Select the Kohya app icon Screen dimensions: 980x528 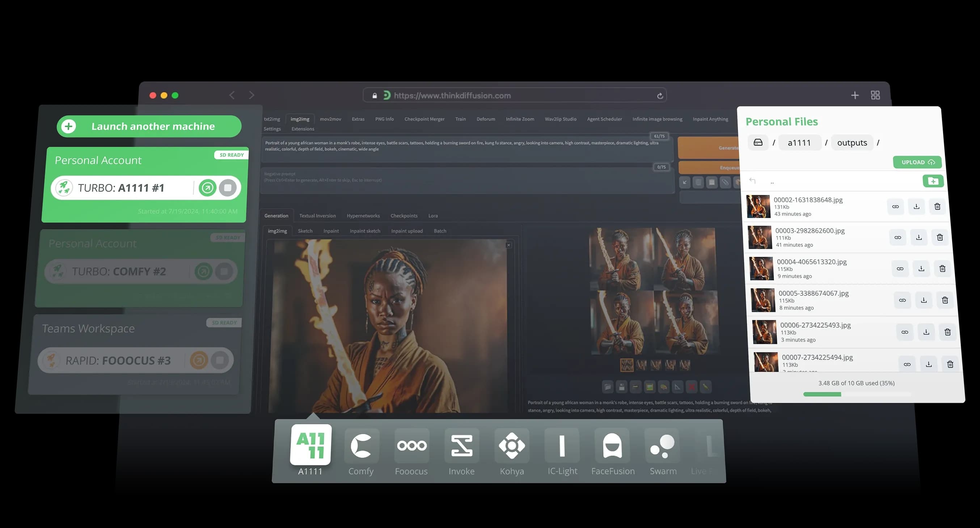pos(512,445)
